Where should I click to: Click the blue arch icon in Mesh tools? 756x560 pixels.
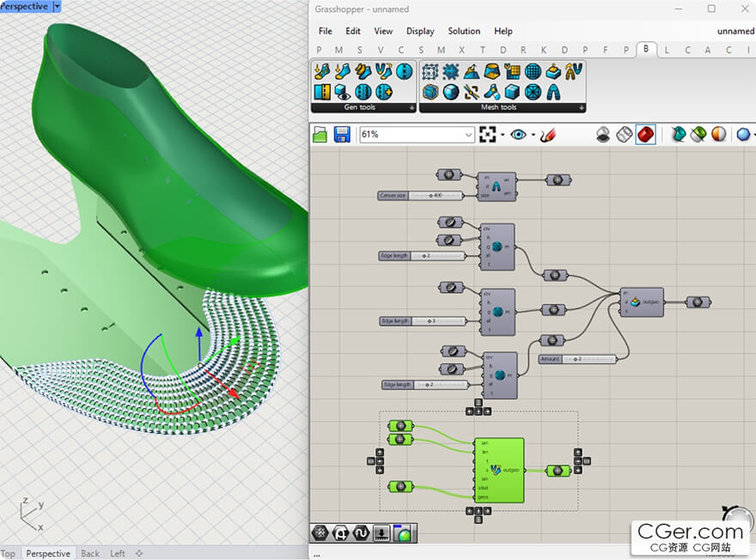tap(553, 92)
